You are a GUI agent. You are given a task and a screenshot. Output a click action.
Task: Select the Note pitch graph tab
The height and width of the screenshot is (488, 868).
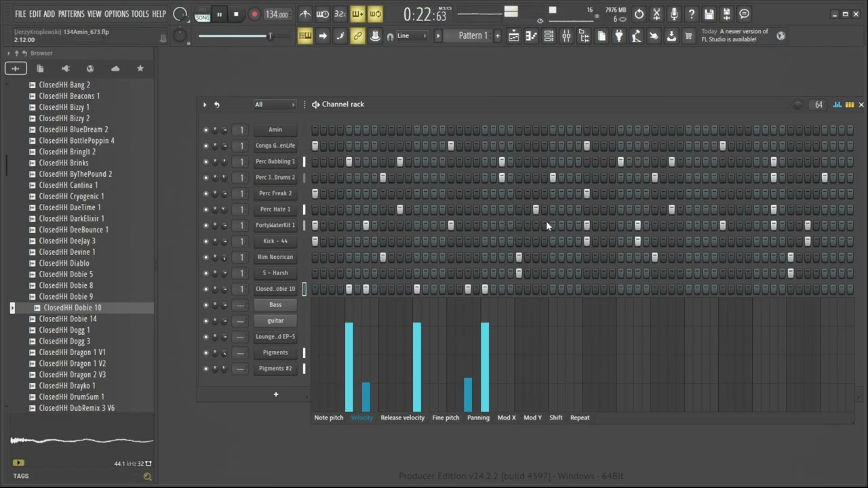tap(329, 418)
